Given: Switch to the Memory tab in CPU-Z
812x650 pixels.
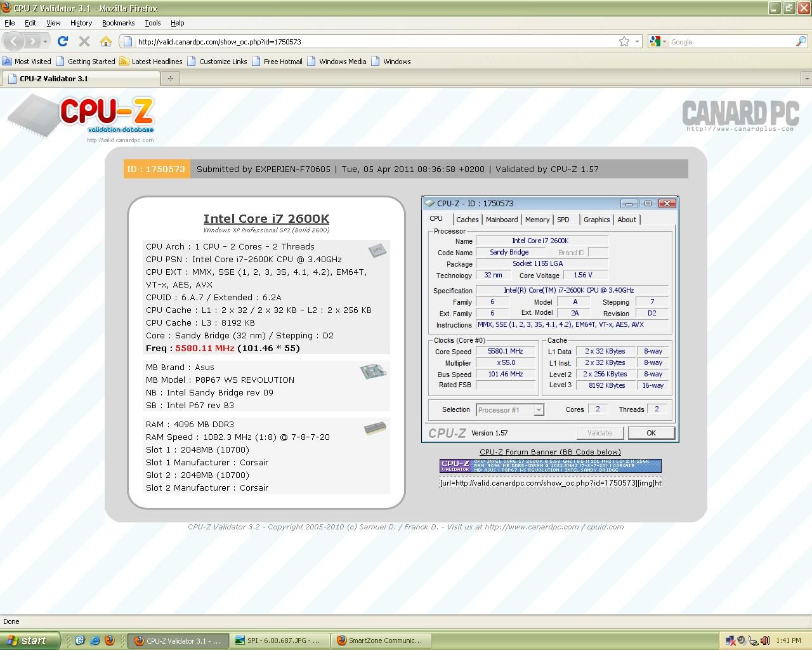Looking at the screenshot, I should [537, 220].
